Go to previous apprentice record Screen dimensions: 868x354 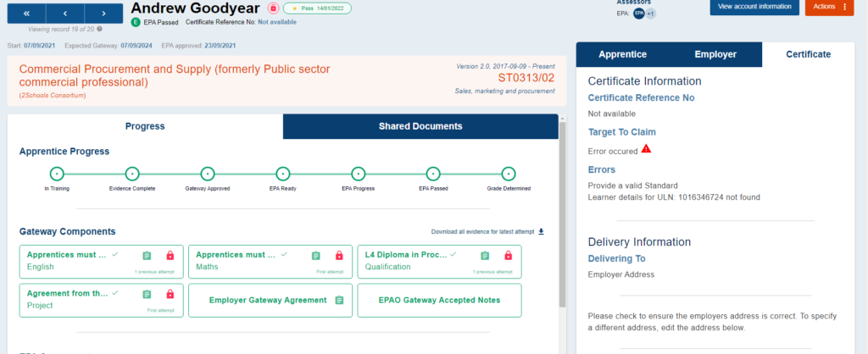click(66, 14)
